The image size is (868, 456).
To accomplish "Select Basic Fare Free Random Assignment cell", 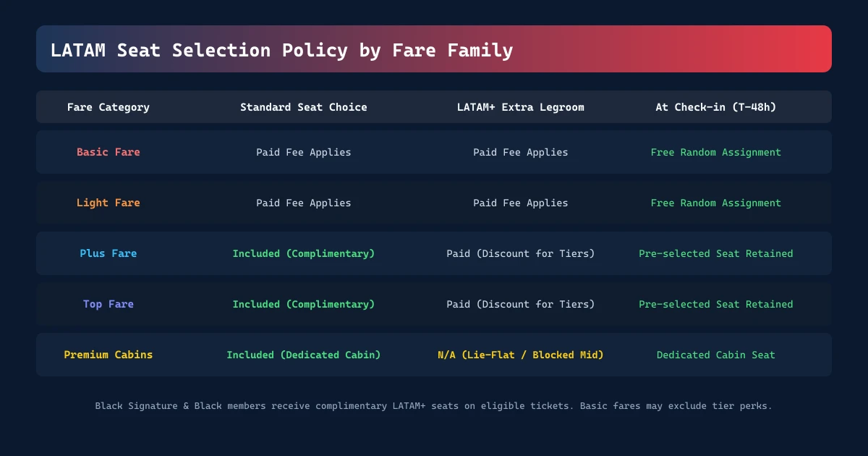I will [716, 152].
